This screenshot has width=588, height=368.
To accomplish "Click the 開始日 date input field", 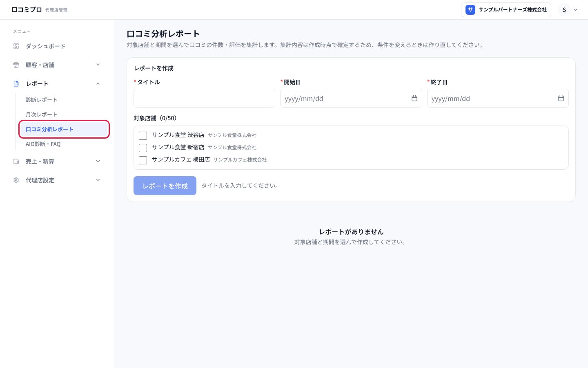I will tap(351, 98).
